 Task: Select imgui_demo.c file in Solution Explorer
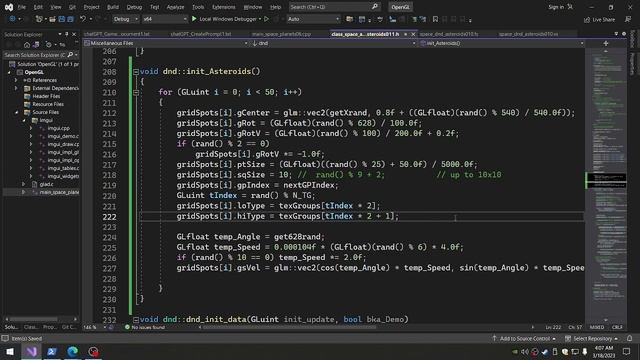pyautogui.click(x=62, y=136)
